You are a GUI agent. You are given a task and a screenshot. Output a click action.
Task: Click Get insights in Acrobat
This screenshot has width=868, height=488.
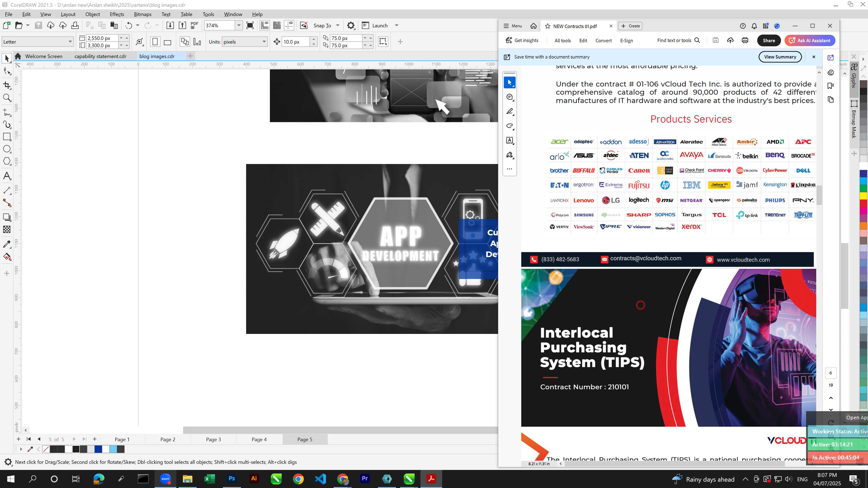coord(522,40)
